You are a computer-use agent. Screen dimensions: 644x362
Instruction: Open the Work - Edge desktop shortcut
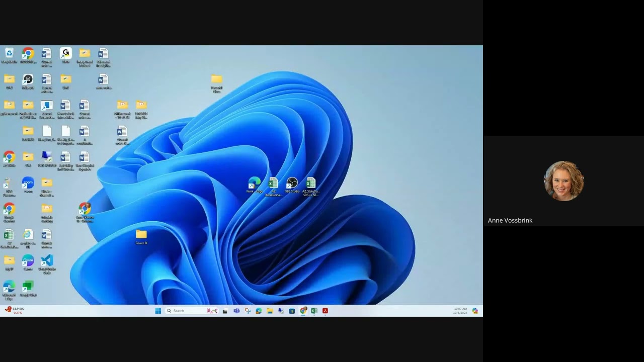coord(254,185)
